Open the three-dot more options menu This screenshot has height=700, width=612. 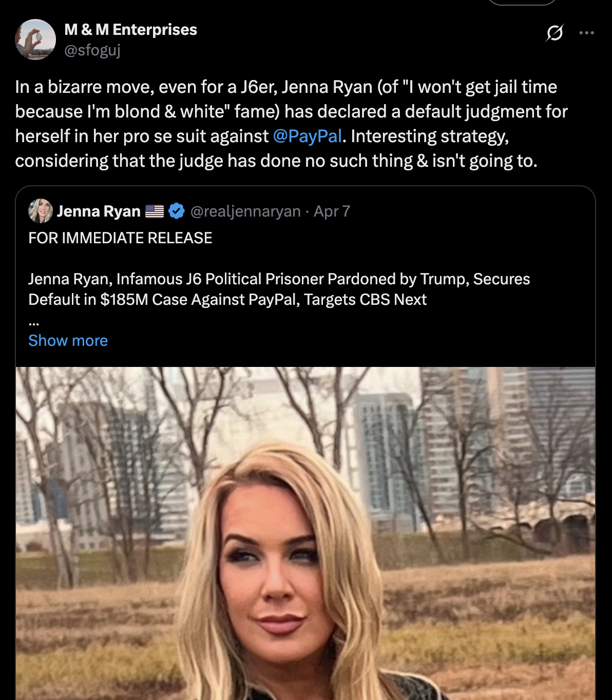pos(586,33)
